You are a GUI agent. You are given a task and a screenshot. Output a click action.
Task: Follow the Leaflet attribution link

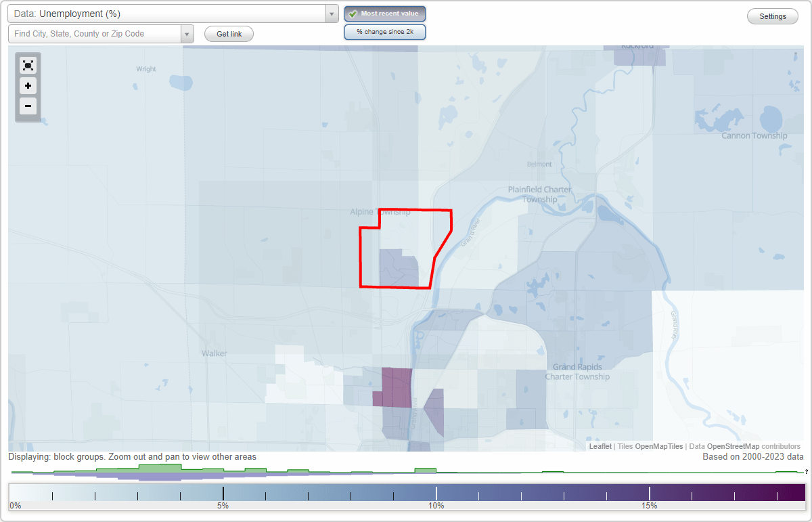point(600,446)
